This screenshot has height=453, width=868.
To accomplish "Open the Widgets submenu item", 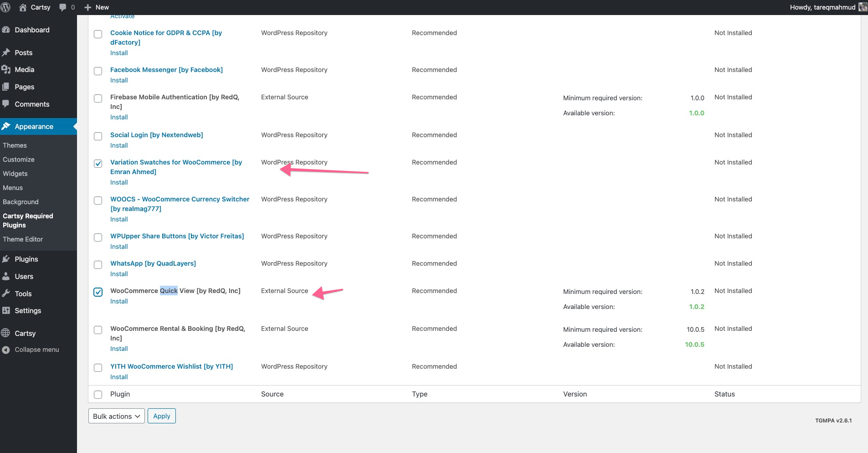I will tap(15, 174).
